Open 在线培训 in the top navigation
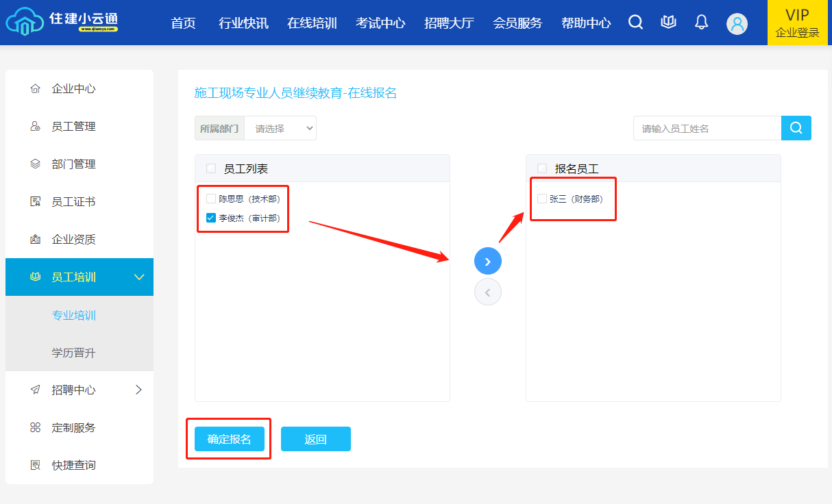The height and width of the screenshot is (504, 832). click(x=312, y=23)
